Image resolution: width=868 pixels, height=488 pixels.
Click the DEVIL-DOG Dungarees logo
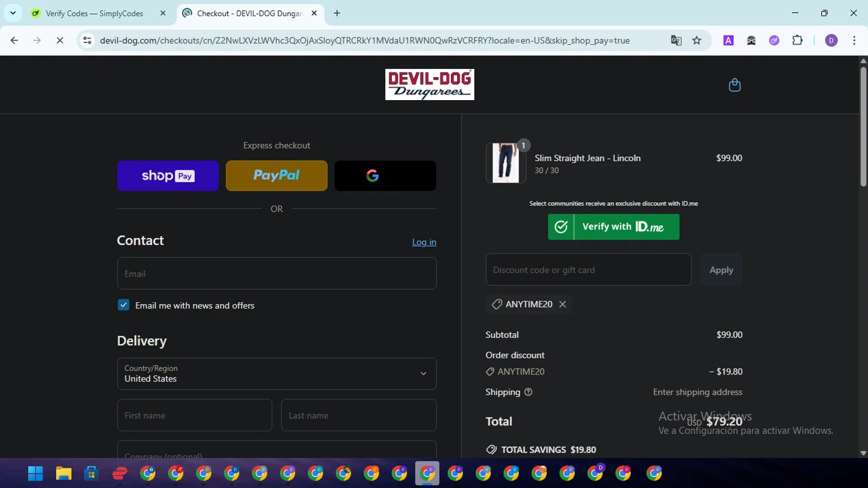coord(430,85)
